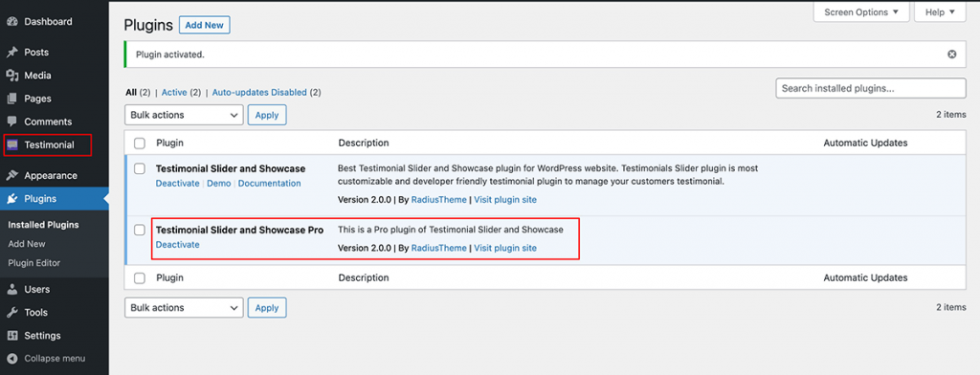Click the Add New button beside Plugins heading
This screenshot has width=980, height=375.
click(x=205, y=26)
